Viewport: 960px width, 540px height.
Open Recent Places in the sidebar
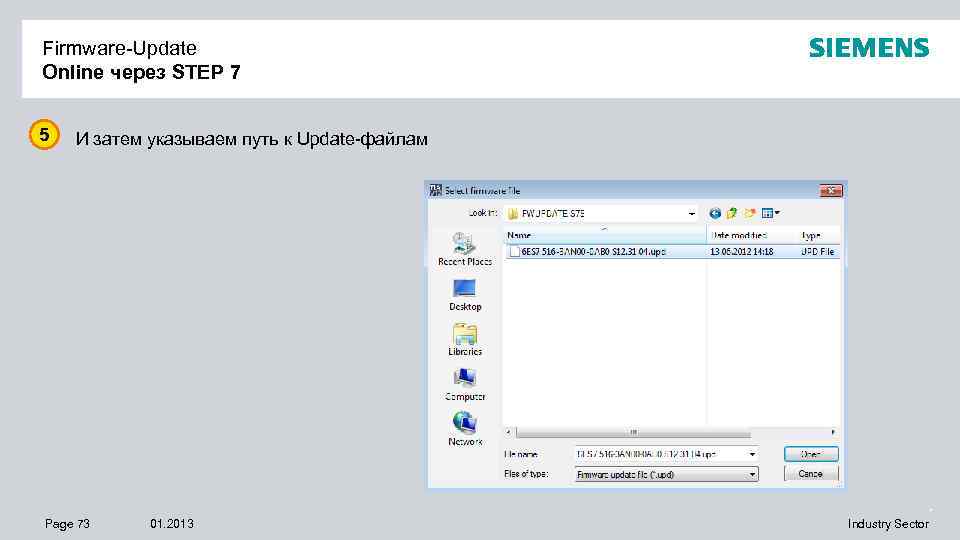point(465,249)
